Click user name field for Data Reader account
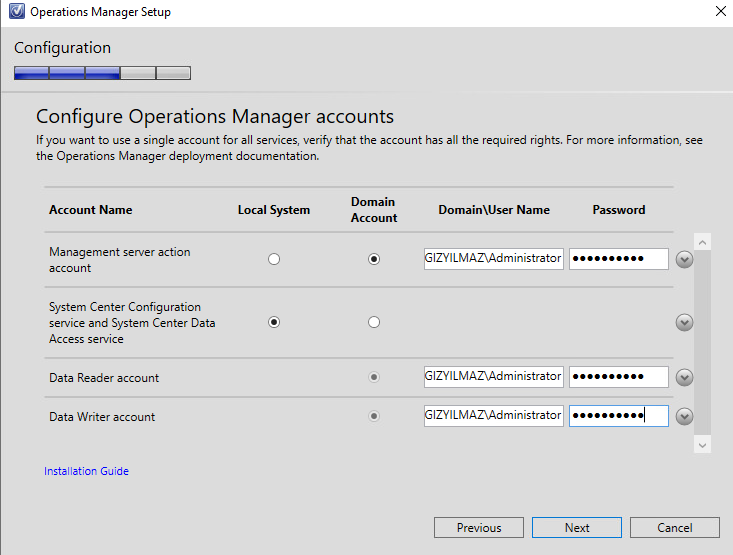733x555 pixels. pos(494,377)
